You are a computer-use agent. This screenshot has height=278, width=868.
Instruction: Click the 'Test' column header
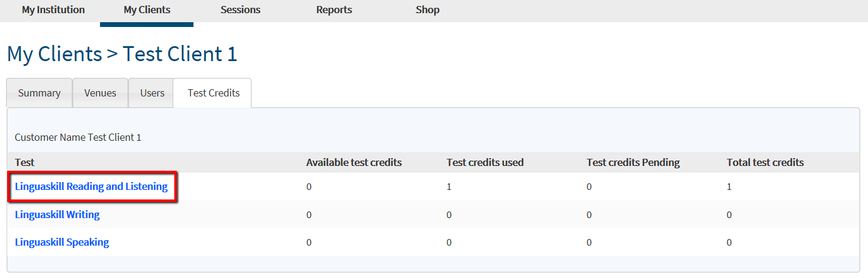click(25, 162)
